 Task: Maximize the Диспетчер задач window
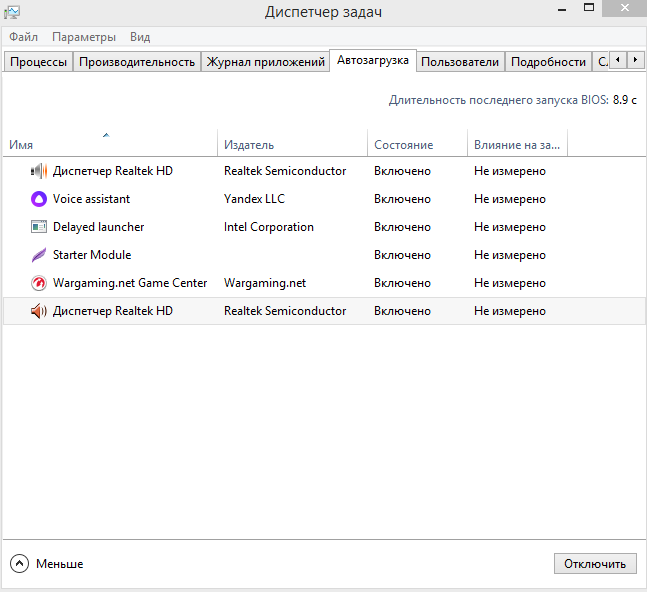589,7
